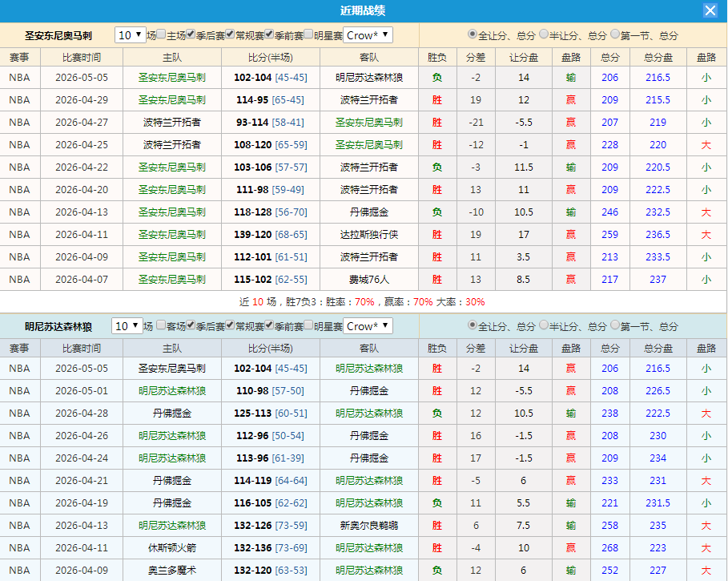
Task: Enable 明星赛 in the 圣安东尼奥马刺 filter
Action: click(x=308, y=34)
